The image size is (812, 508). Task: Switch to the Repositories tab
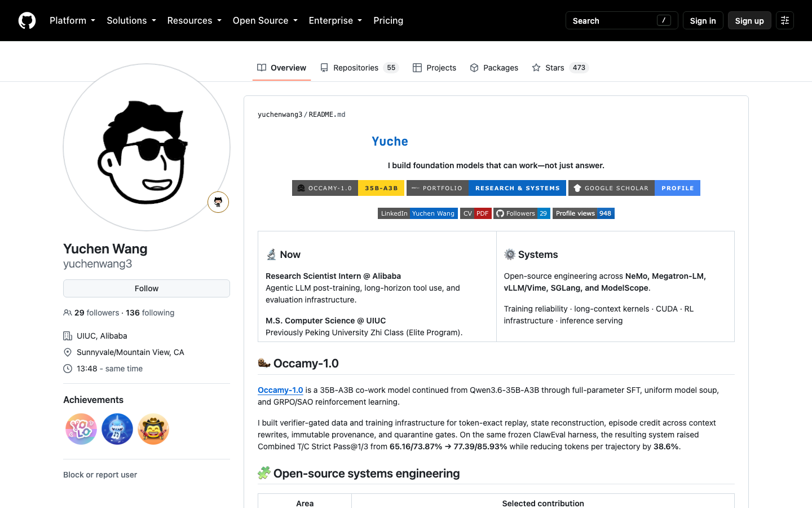click(359, 68)
